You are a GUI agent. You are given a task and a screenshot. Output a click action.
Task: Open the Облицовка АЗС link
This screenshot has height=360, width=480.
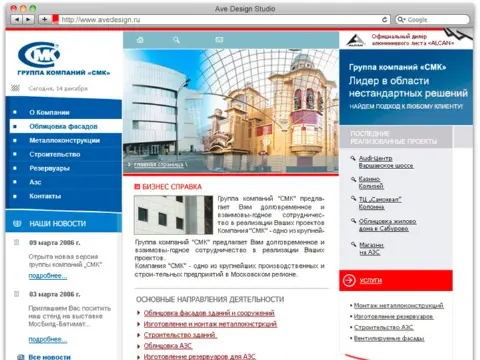click(x=168, y=346)
